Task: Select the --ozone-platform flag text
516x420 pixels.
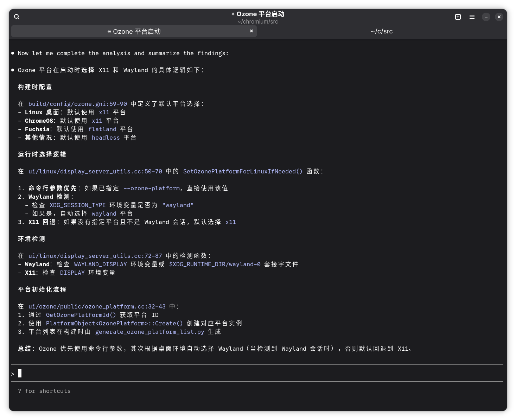Action: (x=152, y=188)
